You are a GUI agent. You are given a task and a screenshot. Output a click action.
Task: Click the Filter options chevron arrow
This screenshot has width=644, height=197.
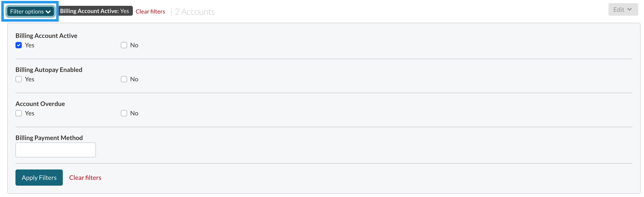pyautogui.click(x=49, y=12)
